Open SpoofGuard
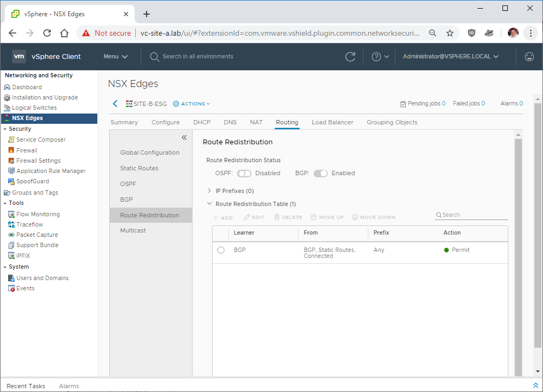Image resolution: width=543 pixels, height=392 pixels. (29, 181)
